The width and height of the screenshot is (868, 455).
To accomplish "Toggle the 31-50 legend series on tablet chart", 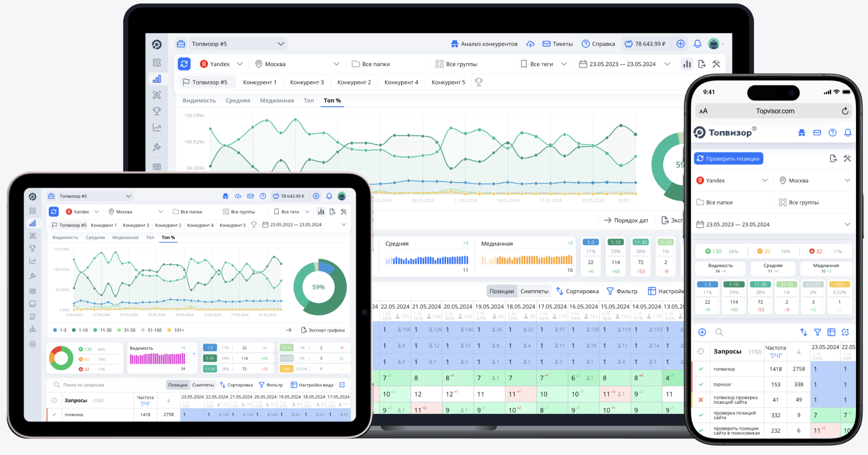I will pos(126,330).
